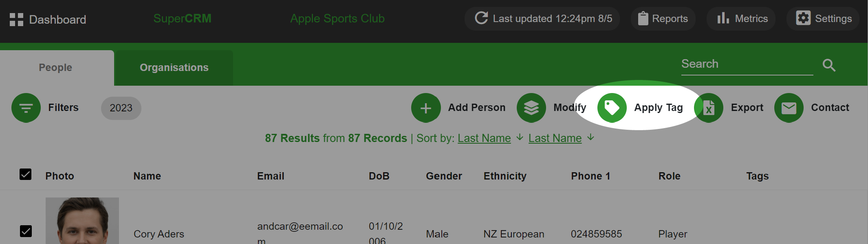Uncheck the Cory Aders row checkbox
The height and width of the screenshot is (244, 868).
(x=26, y=231)
